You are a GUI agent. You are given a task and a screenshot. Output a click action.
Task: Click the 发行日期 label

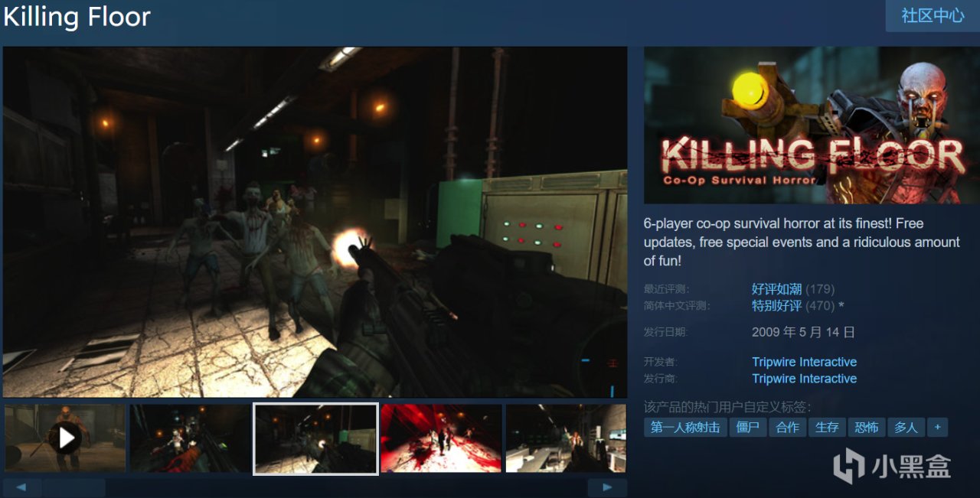(665, 332)
